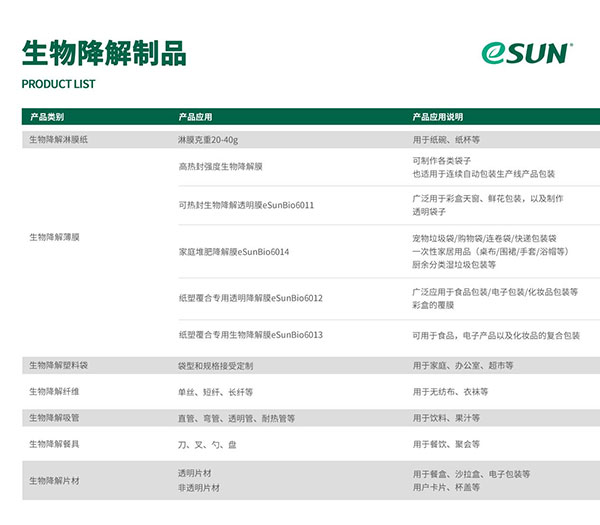Screen dimensions: 600x525
Task: Select the eSunBio6014 product cell
Action: (x=234, y=252)
